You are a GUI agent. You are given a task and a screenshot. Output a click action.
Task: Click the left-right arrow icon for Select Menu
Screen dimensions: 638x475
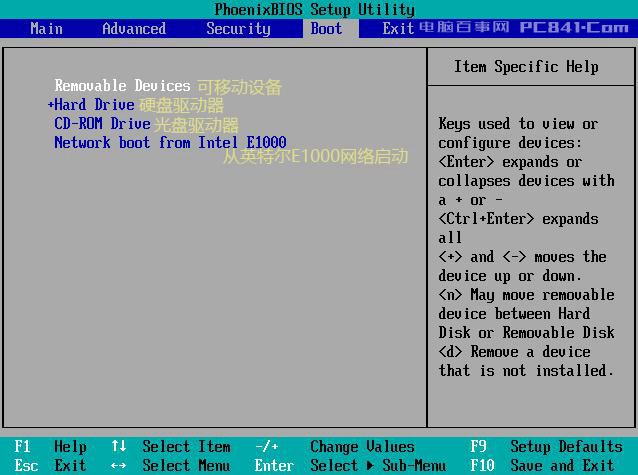119,466
